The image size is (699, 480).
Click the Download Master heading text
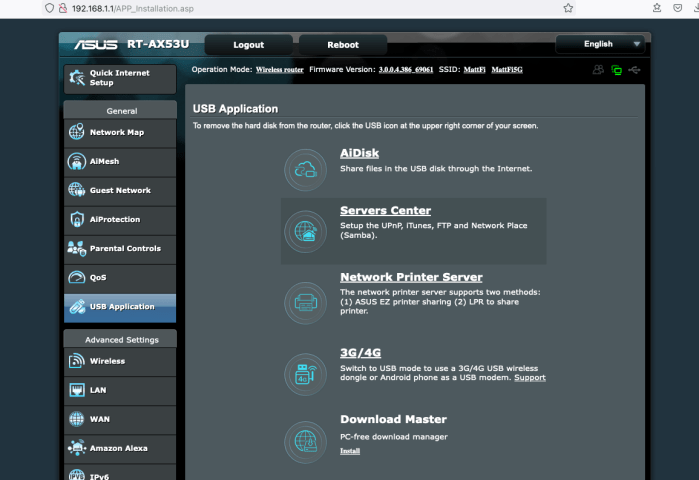click(x=393, y=419)
